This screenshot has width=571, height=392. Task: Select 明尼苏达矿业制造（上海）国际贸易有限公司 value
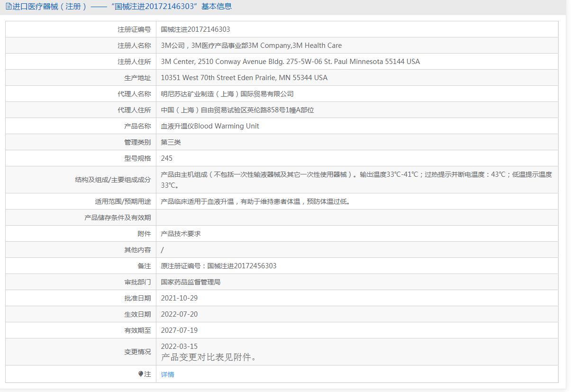pyautogui.click(x=227, y=94)
